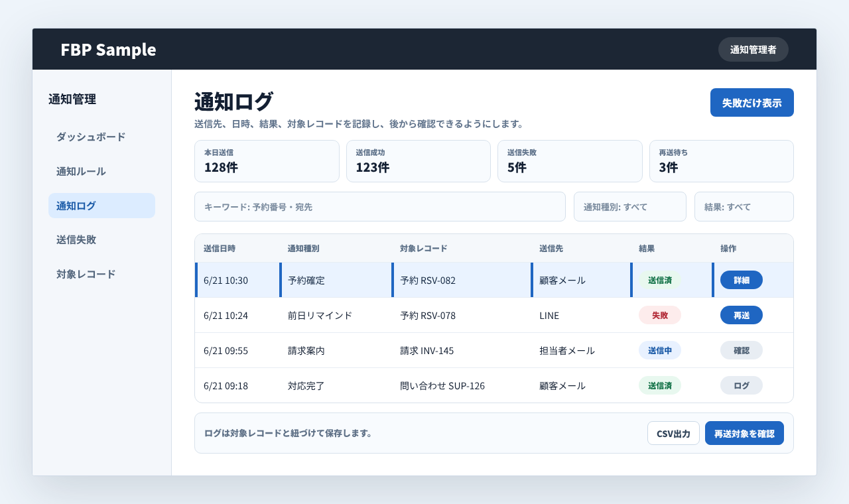The height and width of the screenshot is (504, 849).
Task: Click the 失敗だけ表示 button
Action: tap(751, 102)
